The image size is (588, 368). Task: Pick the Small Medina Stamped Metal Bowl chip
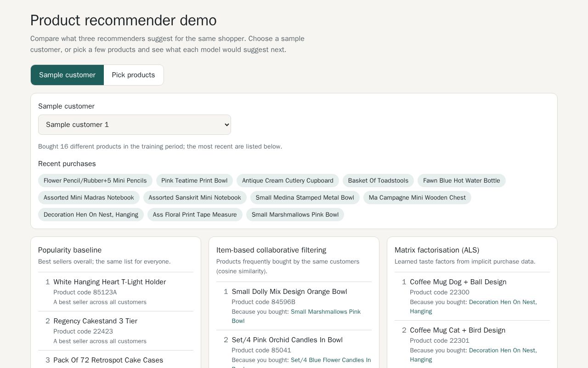click(x=305, y=198)
